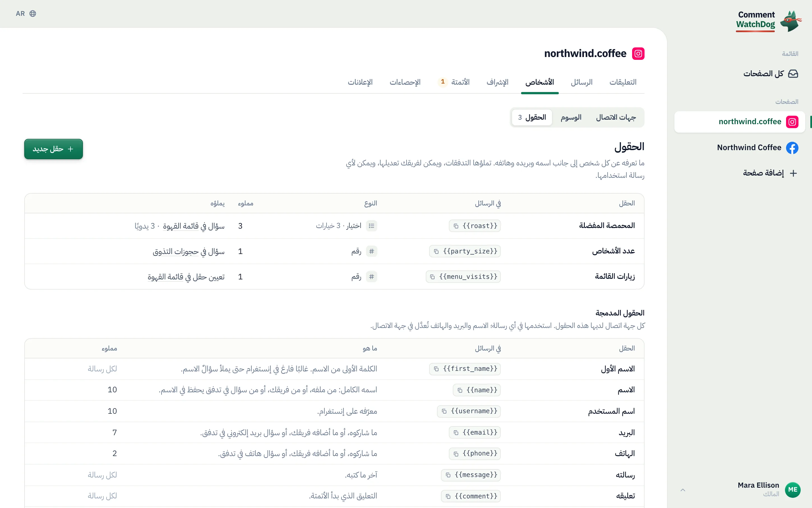Click the ME user avatar

[x=793, y=490]
